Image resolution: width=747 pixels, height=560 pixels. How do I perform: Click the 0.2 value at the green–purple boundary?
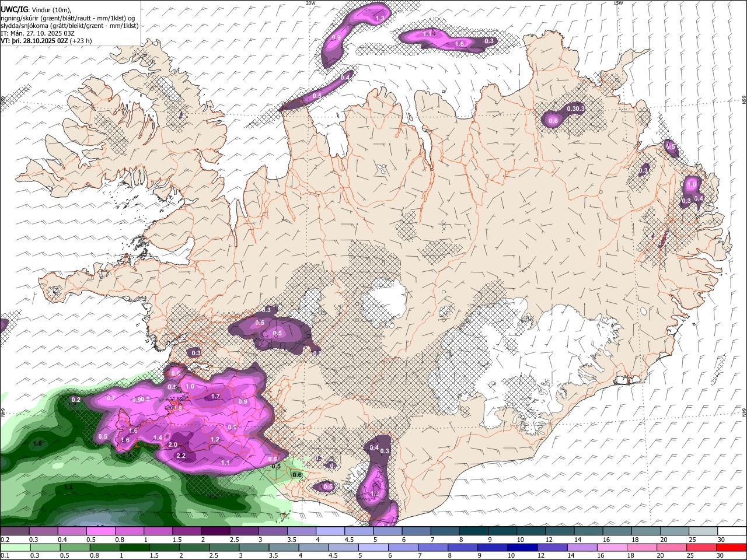point(75,400)
